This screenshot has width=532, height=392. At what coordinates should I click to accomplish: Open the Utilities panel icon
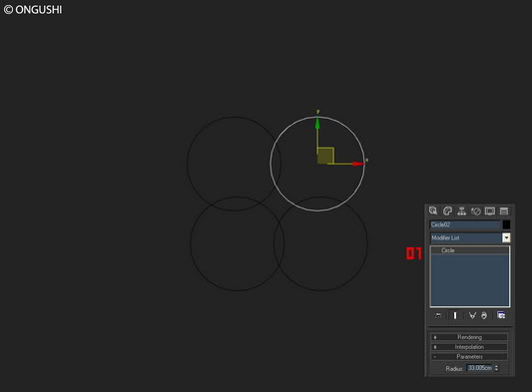click(504, 210)
